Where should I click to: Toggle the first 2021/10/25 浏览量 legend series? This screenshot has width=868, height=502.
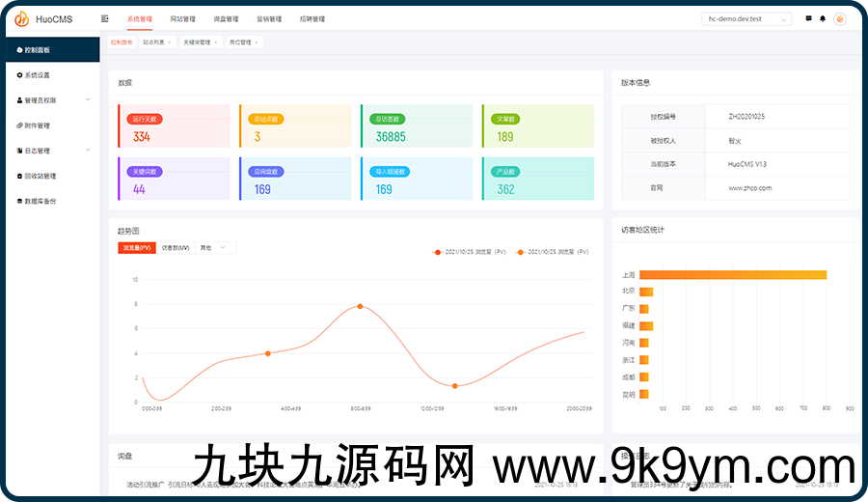(x=470, y=252)
